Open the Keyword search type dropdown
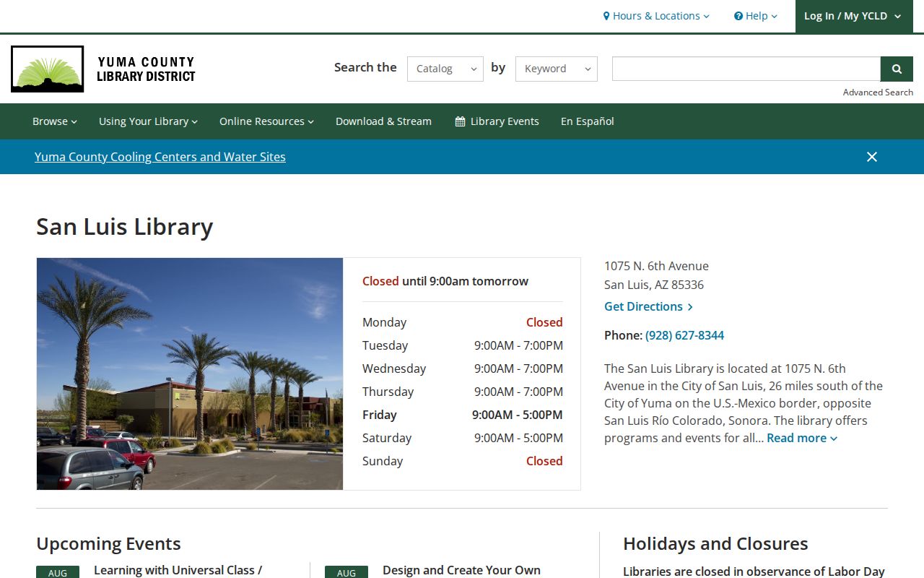This screenshot has width=924, height=578. pyautogui.click(x=557, y=69)
